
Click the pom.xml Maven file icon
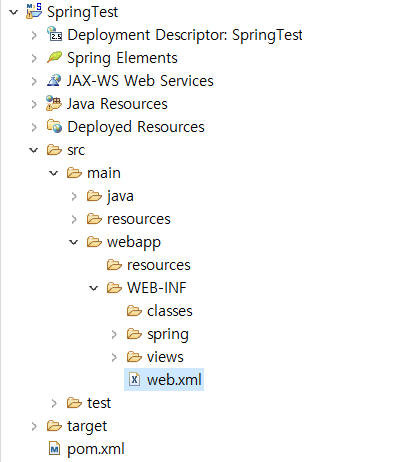coord(54,448)
